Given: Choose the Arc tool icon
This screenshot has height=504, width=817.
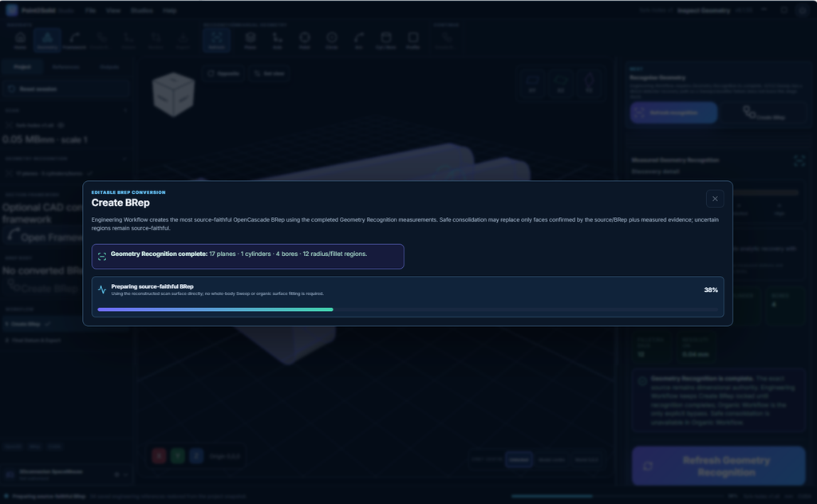Looking at the screenshot, I should tap(358, 40).
